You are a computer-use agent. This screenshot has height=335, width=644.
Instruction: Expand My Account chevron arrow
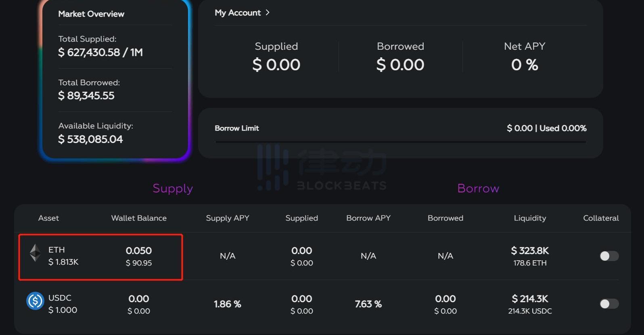coord(268,13)
